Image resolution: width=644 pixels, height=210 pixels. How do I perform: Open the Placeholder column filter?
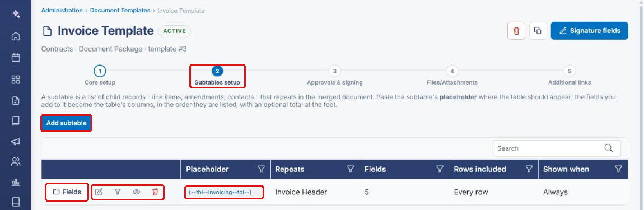point(261,169)
